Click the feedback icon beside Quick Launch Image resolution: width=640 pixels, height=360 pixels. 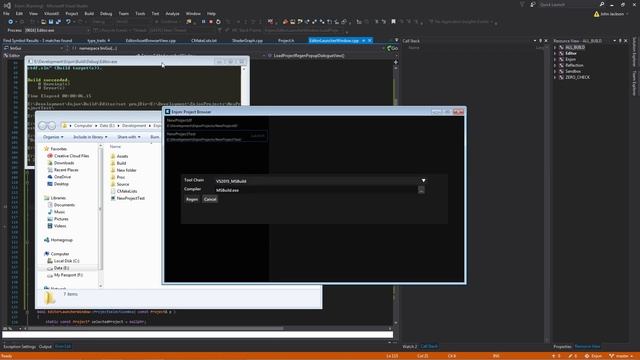[x=533, y=4]
